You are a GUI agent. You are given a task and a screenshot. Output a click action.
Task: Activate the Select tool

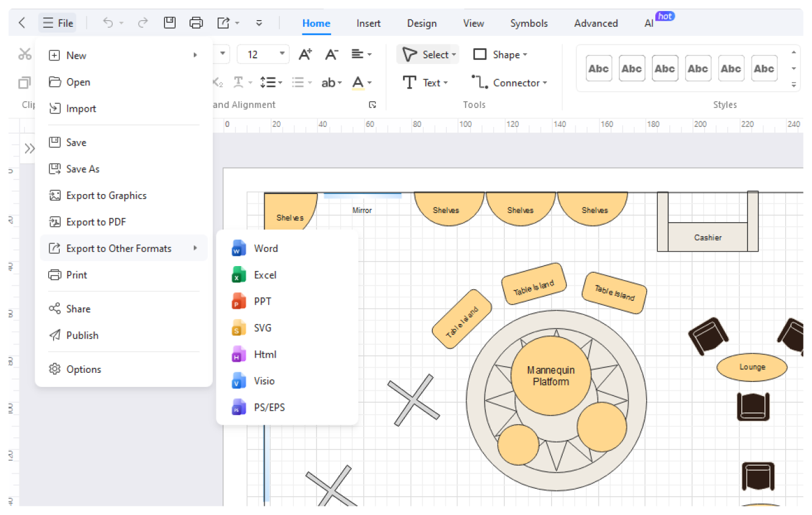(x=429, y=54)
